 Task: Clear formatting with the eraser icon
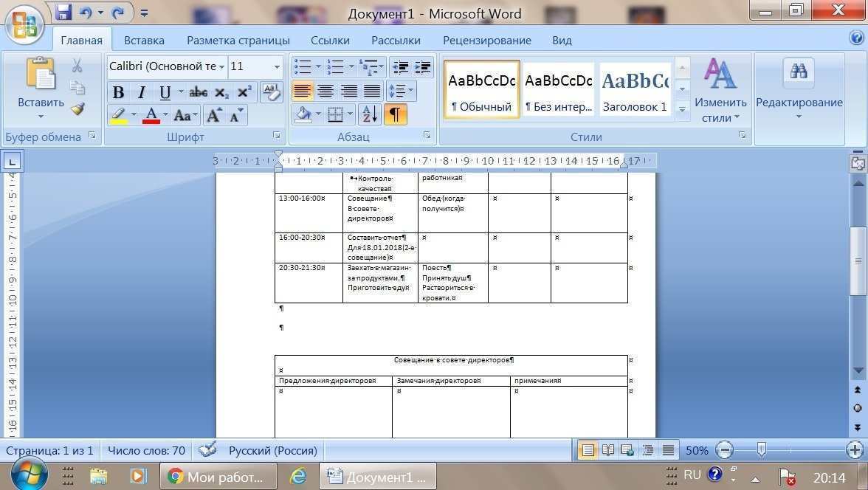pyautogui.click(x=271, y=92)
